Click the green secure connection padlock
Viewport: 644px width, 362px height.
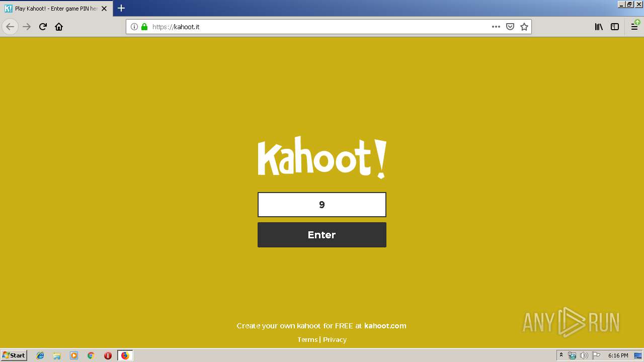(x=144, y=27)
